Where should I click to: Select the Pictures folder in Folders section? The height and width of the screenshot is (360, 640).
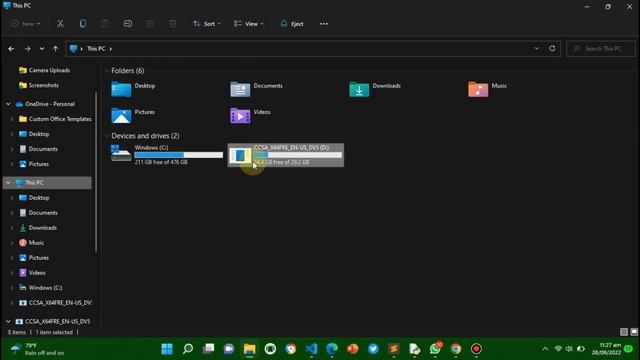coord(134,116)
